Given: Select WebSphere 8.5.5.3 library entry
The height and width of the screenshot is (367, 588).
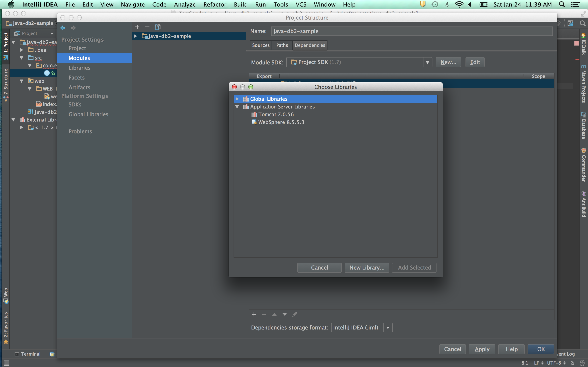Looking at the screenshot, I should 281,122.
